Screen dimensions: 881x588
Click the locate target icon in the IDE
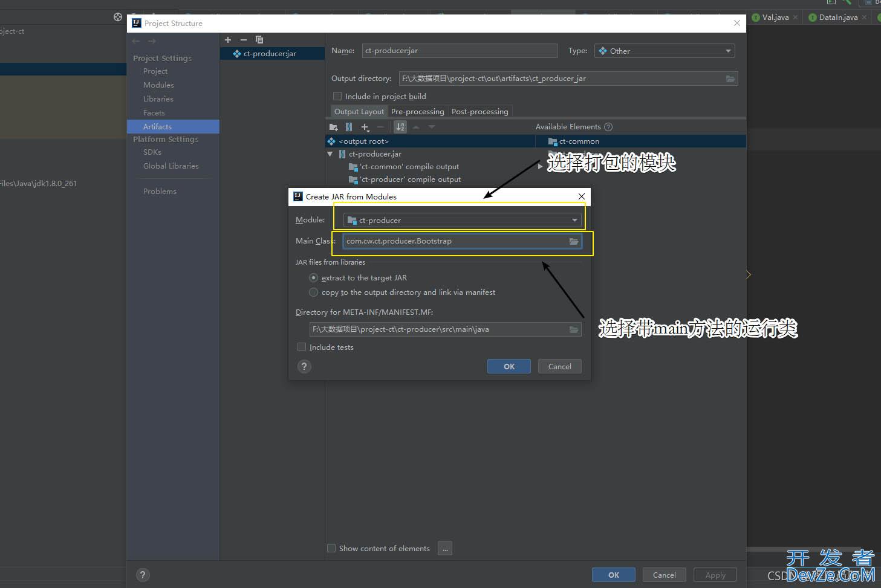(x=118, y=17)
